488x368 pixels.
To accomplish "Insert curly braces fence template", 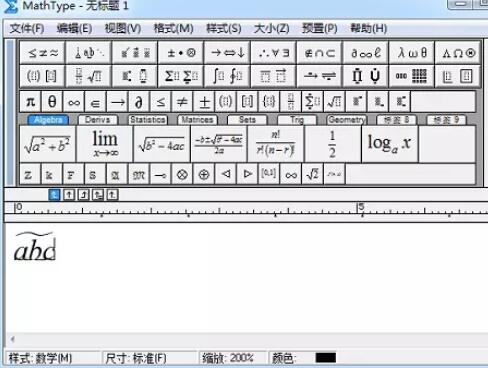I will point(269,102).
